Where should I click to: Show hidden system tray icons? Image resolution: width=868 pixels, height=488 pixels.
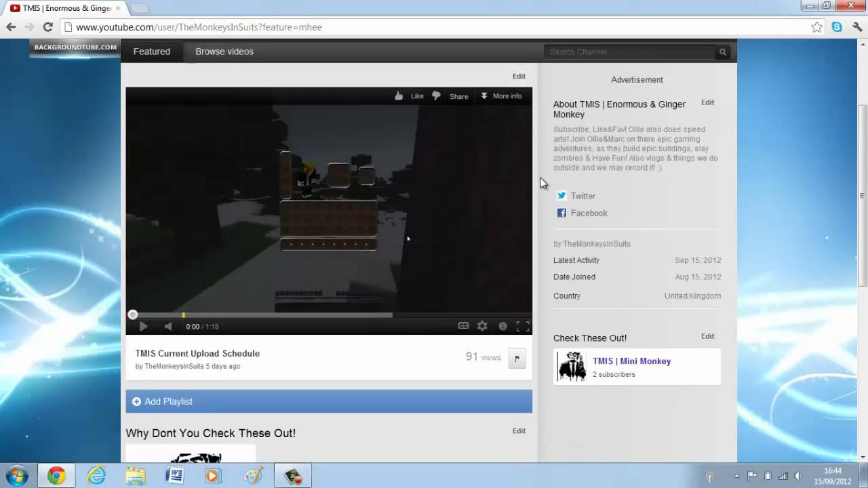[736, 476]
